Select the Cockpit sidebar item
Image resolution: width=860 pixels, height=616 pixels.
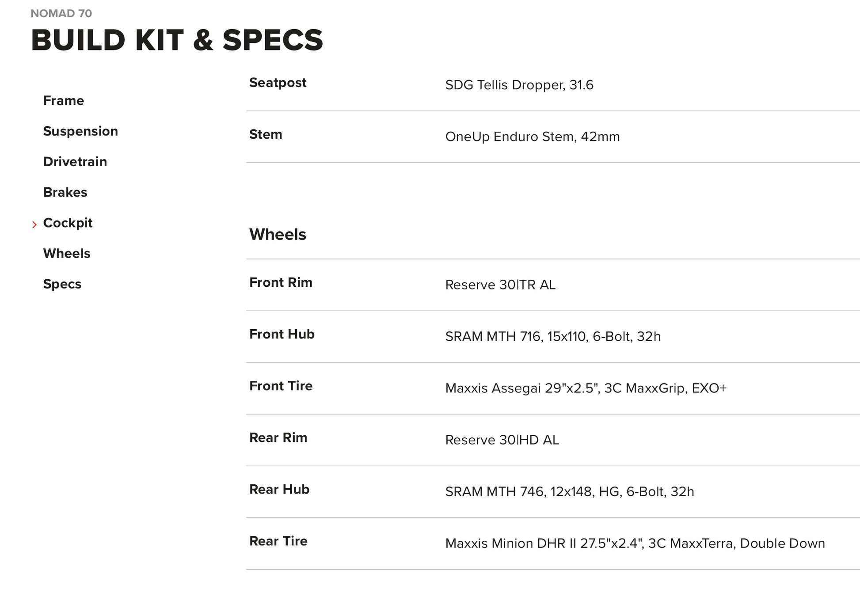tap(68, 223)
